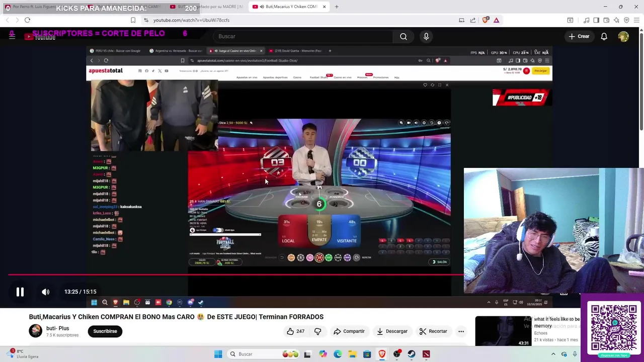Dislike the video with the thumbs-down icon
644x362 pixels.
tap(317, 331)
